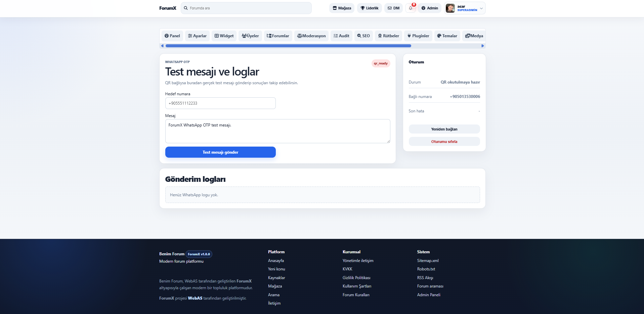Open the Admin Paneli footer link
644x314 pixels.
429,295
